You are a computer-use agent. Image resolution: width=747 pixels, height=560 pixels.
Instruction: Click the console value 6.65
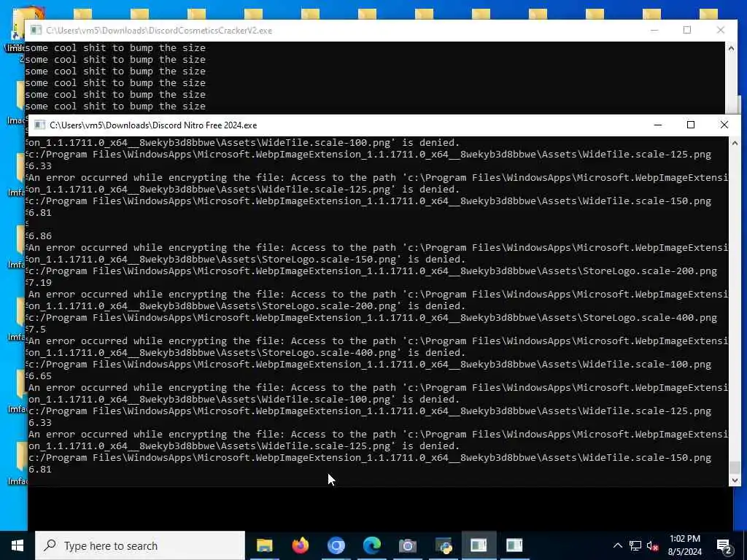point(40,376)
